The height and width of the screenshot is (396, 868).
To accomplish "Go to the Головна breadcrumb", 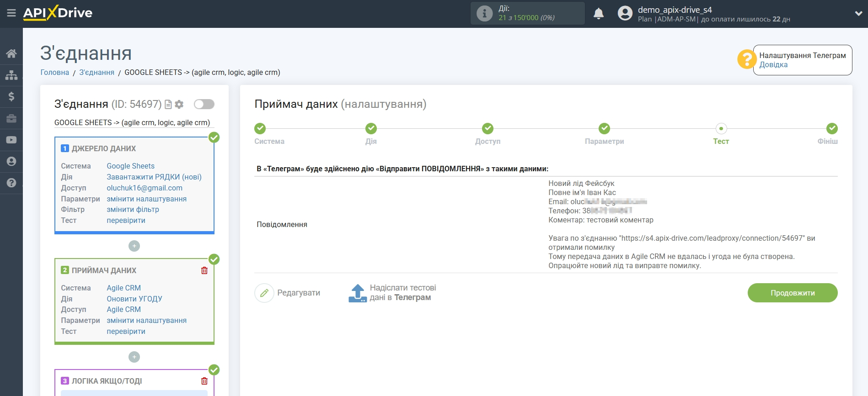I will 55,72.
